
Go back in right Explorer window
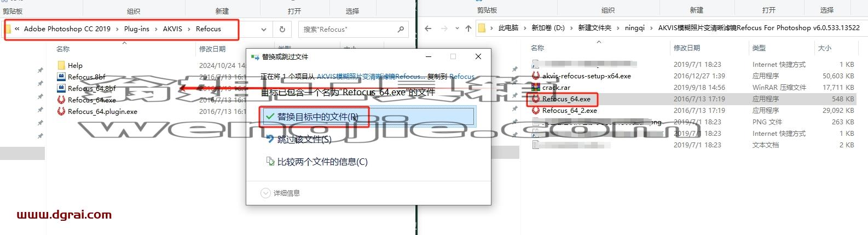428,28
